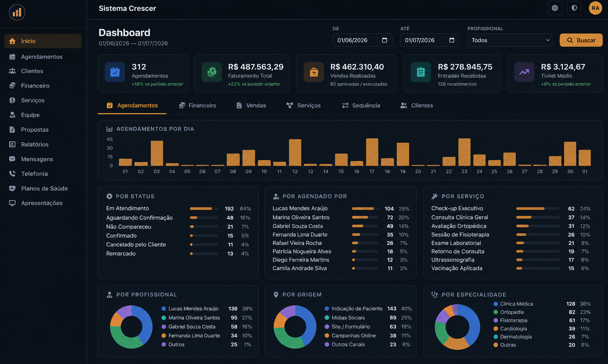The image size is (608, 364).
Task: Click the Agendamentos calendar icon in sidebar
Action: tap(12, 57)
